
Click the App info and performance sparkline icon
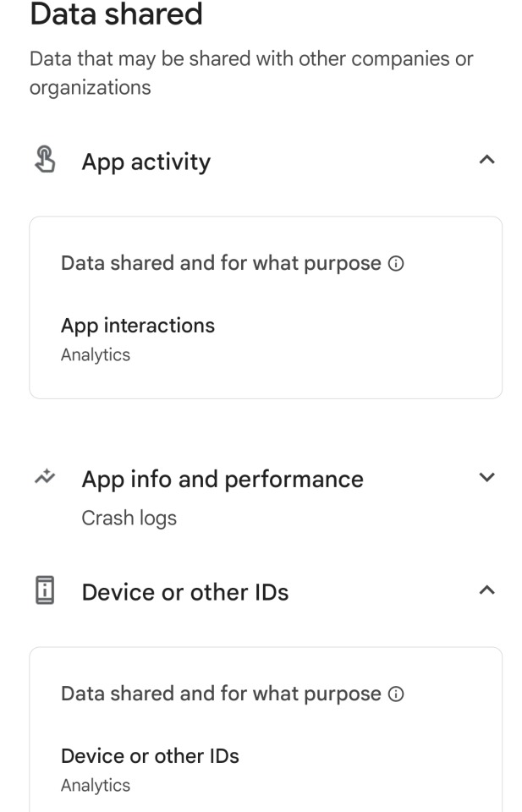pyautogui.click(x=45, y=477)
